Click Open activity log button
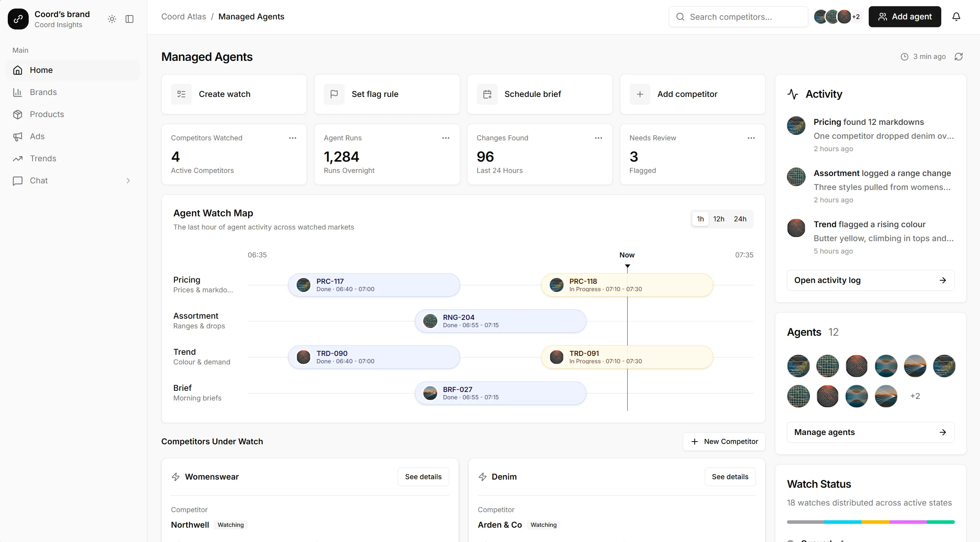 point(871,280)
